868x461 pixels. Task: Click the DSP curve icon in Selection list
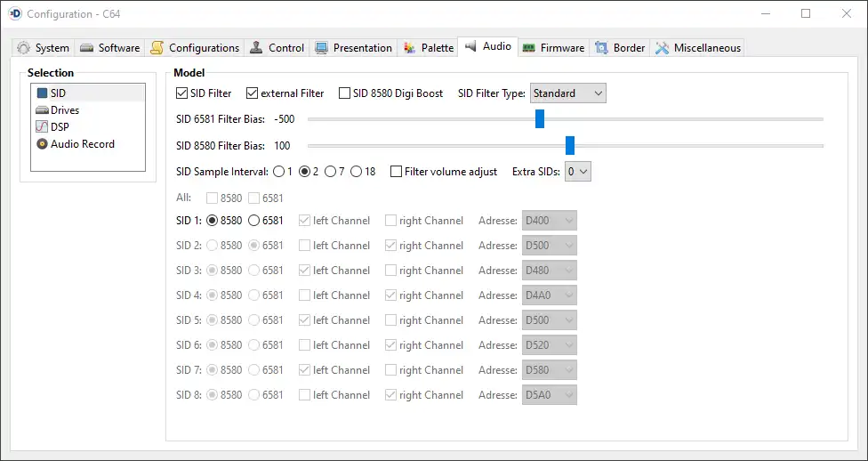point(42,127)
